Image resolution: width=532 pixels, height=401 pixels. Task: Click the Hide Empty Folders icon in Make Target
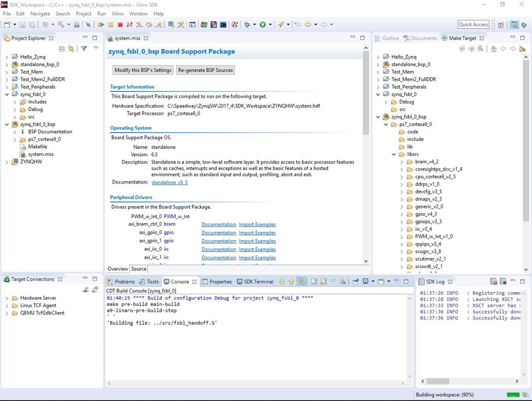click(522, 49)
